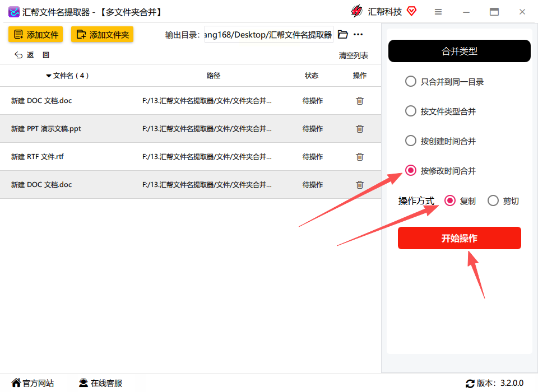Select 按文件类型合并 radio option
538x392 pixels.
tap(411, 111)
